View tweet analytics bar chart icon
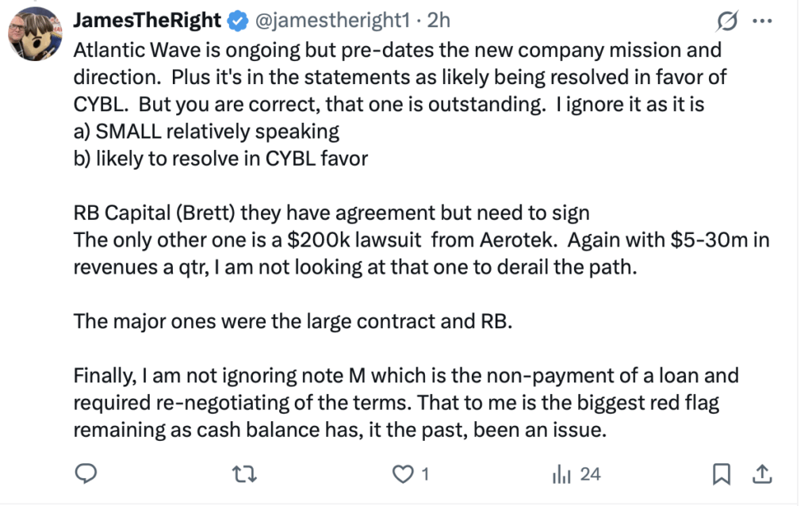 561,474
